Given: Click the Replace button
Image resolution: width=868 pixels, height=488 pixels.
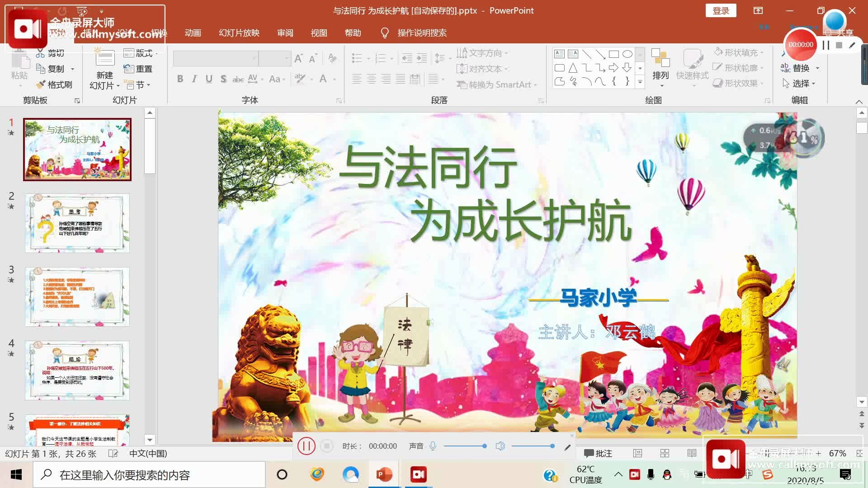Looking at the screenshot, I should click(795, 68).
